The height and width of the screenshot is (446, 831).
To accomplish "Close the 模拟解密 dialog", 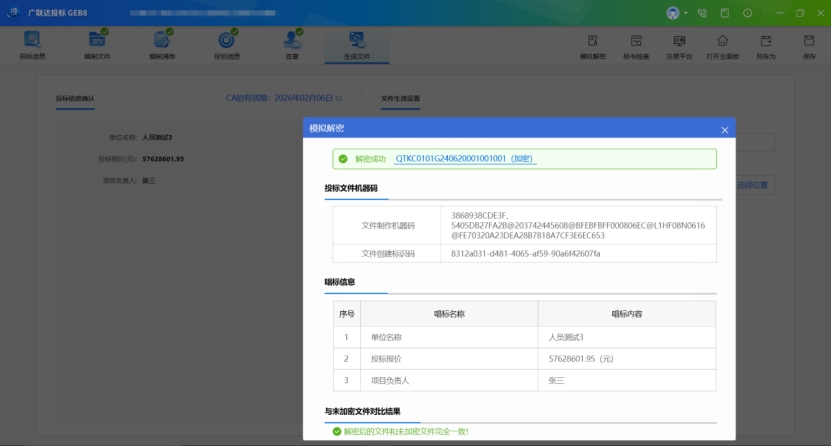I will pos(725,130).
